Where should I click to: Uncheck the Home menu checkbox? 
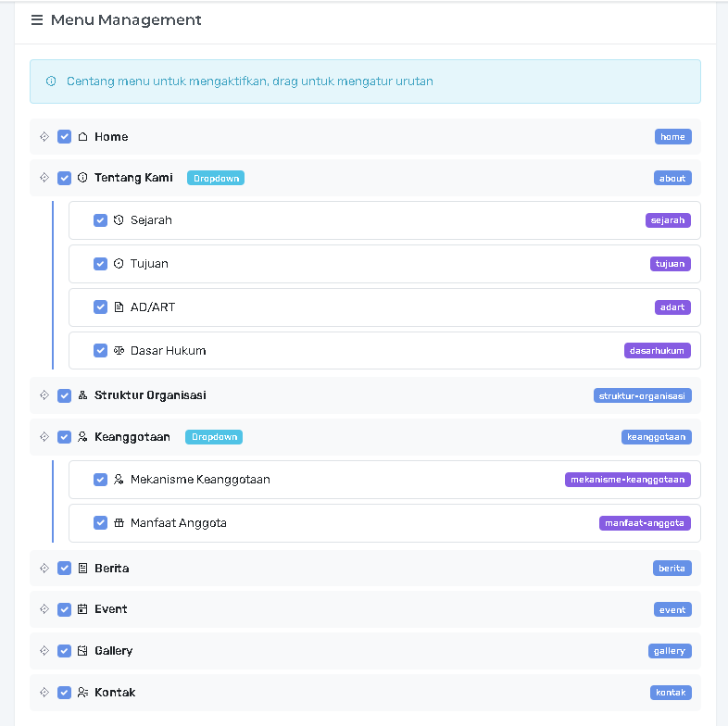tap(64, 137)
